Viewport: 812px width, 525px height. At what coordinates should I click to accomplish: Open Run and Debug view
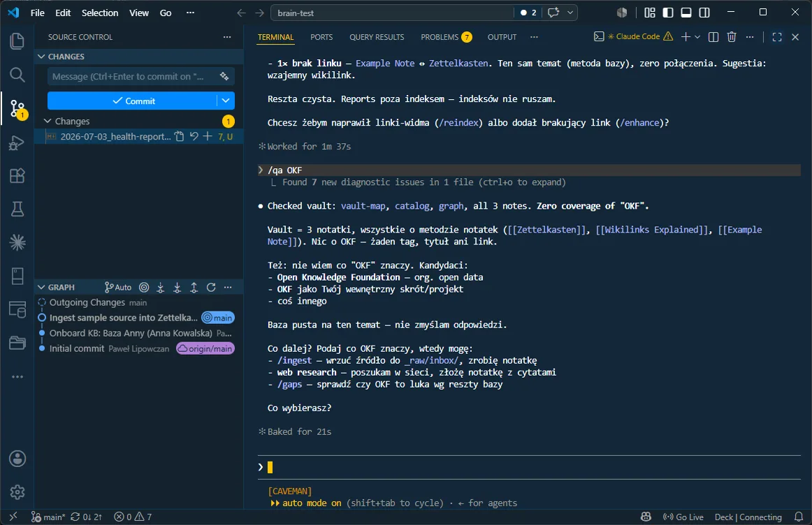(x=17, y=142)
